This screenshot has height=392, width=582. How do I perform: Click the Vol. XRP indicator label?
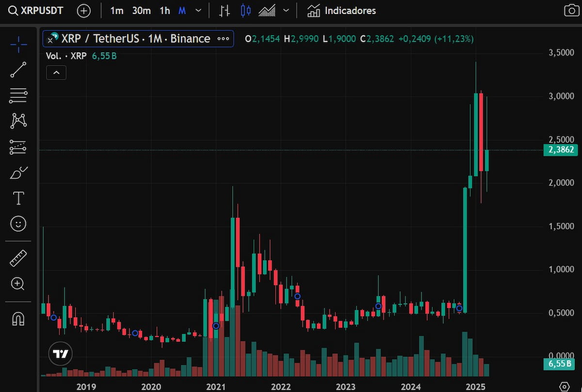[66, 56]
